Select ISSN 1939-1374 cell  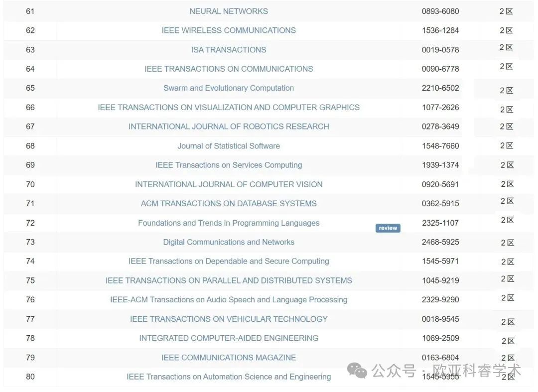[x=440, y=165]
